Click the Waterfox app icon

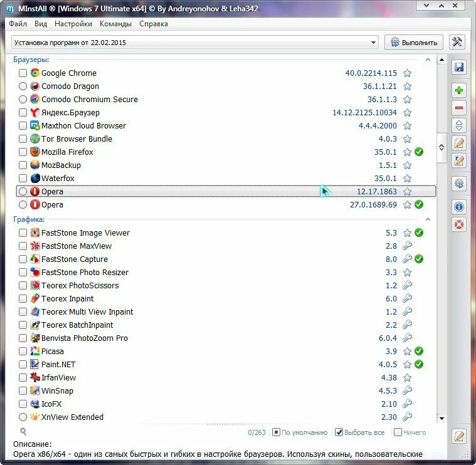pos(35,178)
